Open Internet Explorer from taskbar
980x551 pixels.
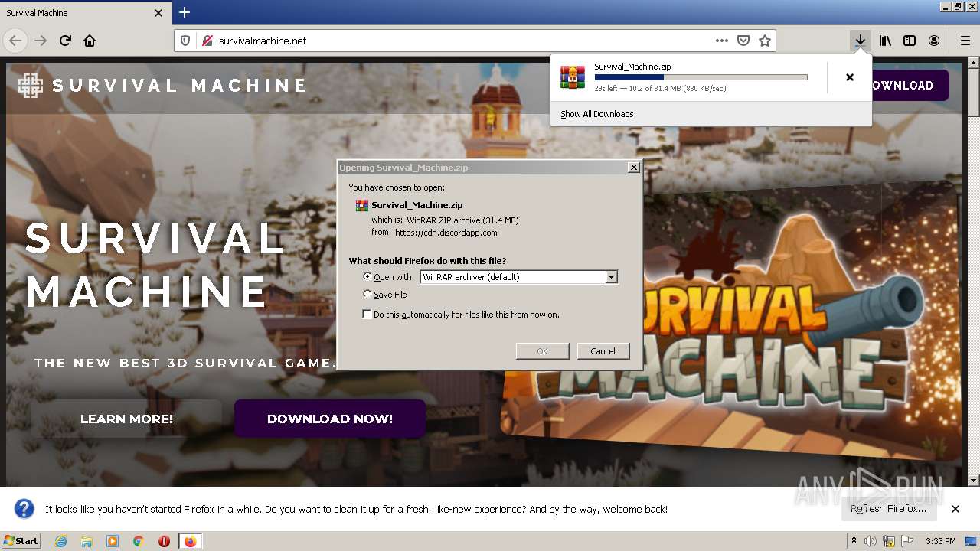(60, 541)
